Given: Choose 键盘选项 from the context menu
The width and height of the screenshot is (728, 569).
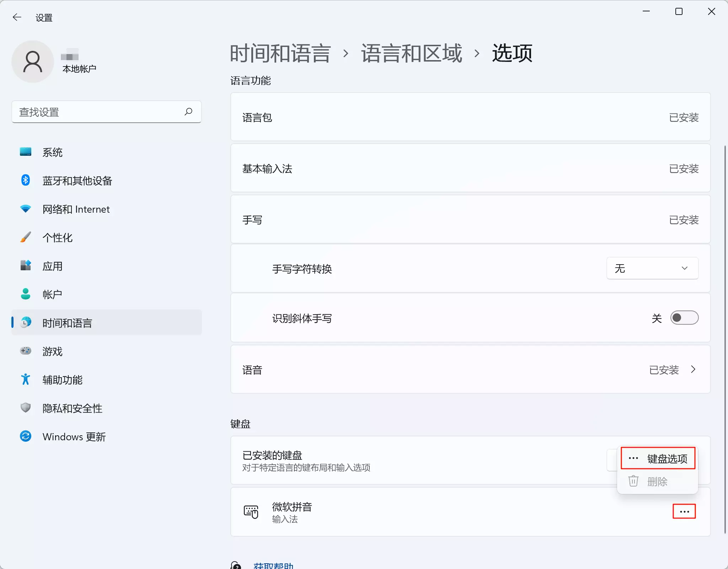Looking at the screenshot, I should click(x=658, y=458).
